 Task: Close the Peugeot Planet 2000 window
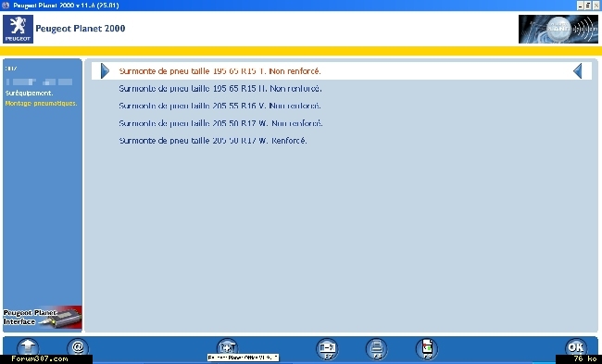click(x=596, y=6)
